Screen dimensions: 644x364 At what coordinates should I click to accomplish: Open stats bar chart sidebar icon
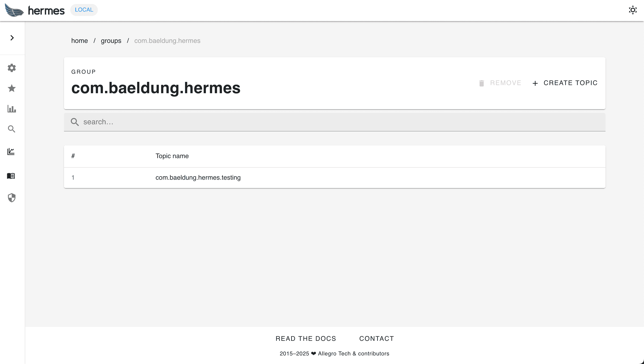12,109
